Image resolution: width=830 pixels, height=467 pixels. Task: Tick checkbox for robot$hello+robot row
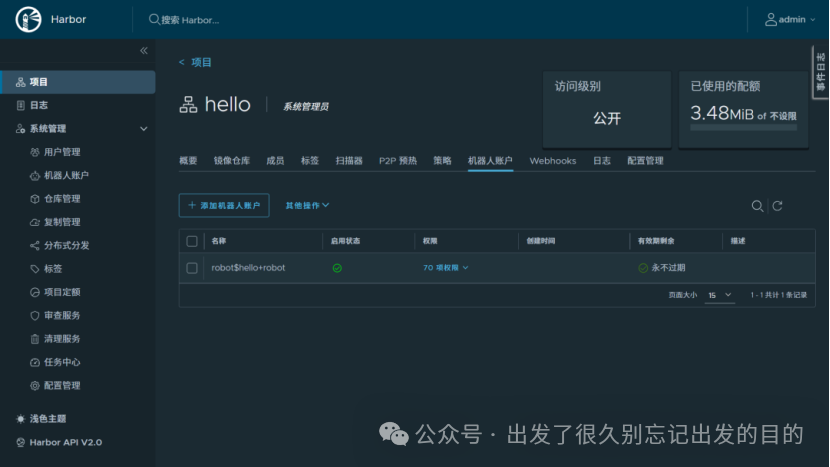pos(192,268)
